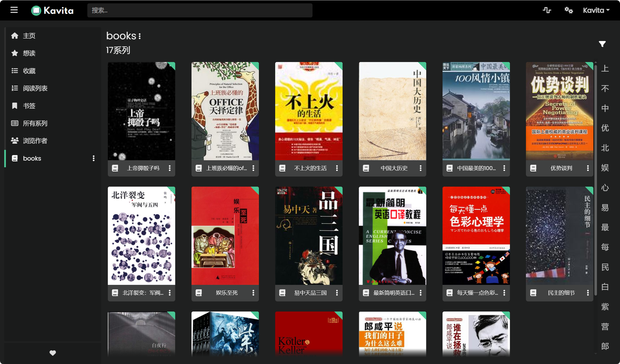620x364 pixels.
Task: Open 上帝掷骰子吗 book cover
Action: 141,111
